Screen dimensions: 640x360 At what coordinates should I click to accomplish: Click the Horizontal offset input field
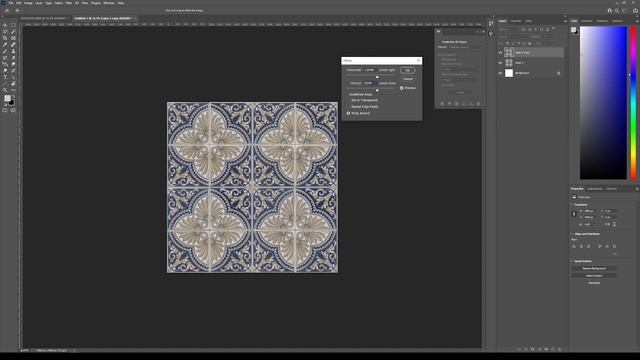click(370, 70)
